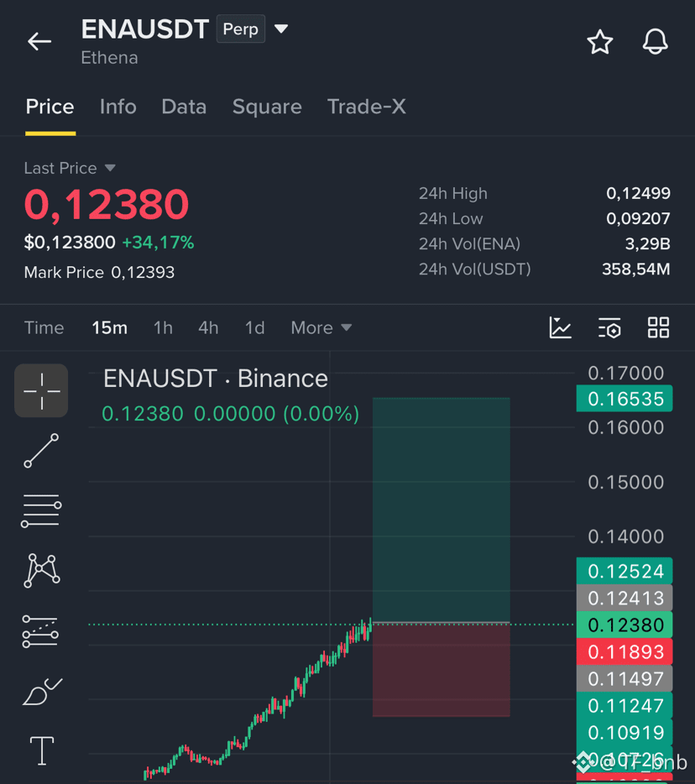Click the 0.12524 price axis label
The image size is (695, 784).
624,571
